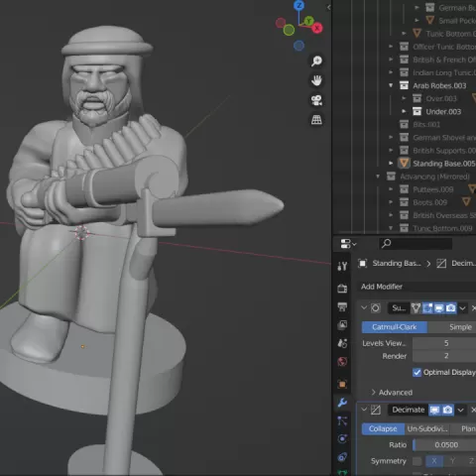Image resolution: width=476 pixels, height=476 pixels.
Task: Select the X symmetry axis
Action: click(x=434, y=461)
